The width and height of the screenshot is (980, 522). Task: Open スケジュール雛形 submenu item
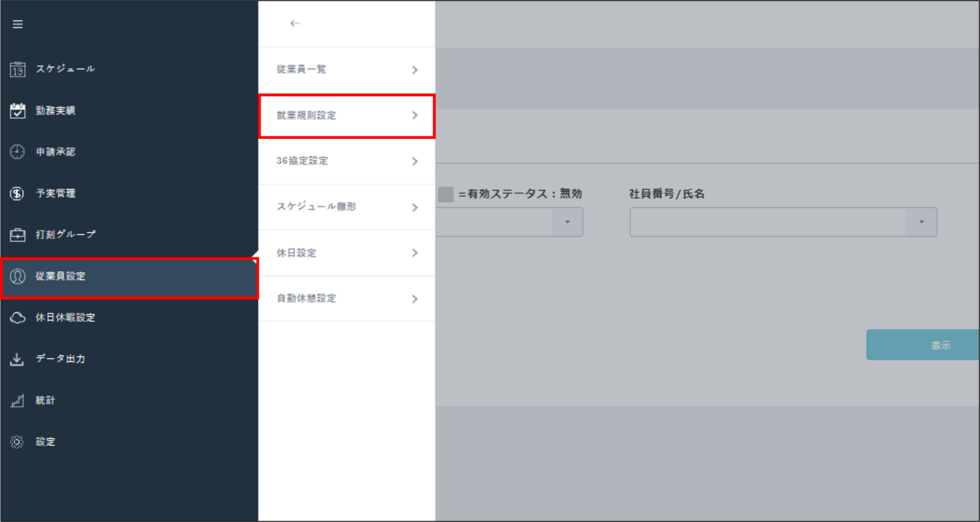tap(346, 207)
